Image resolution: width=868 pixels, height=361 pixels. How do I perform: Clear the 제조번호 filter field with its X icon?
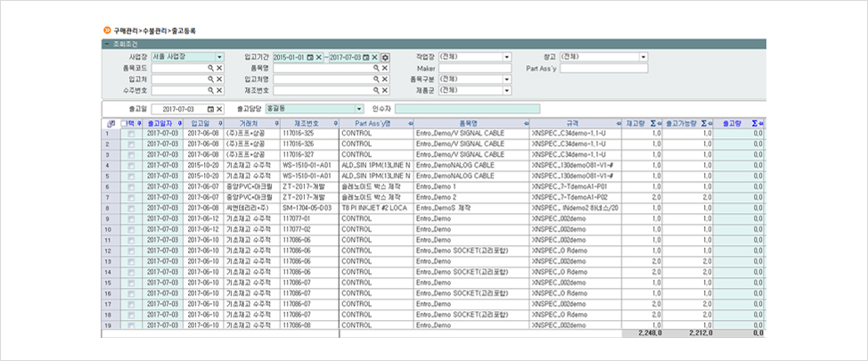coord(385,90)
